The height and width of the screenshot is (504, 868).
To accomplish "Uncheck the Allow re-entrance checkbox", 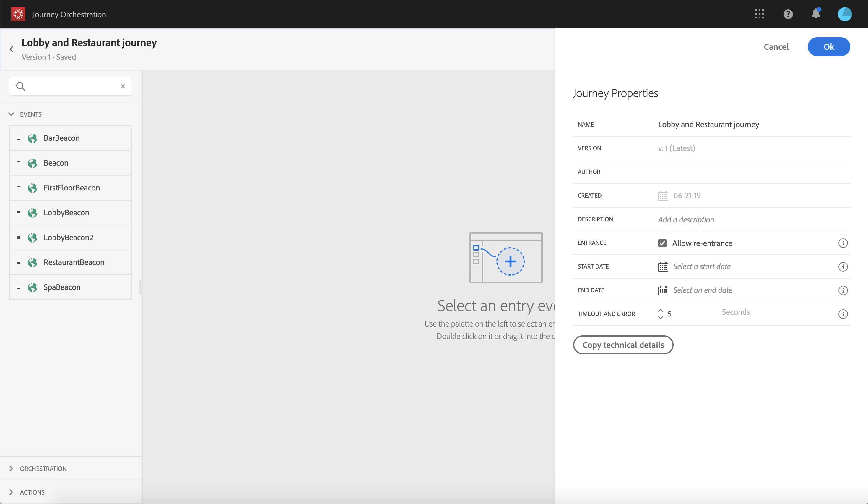I will click(662, 243).
